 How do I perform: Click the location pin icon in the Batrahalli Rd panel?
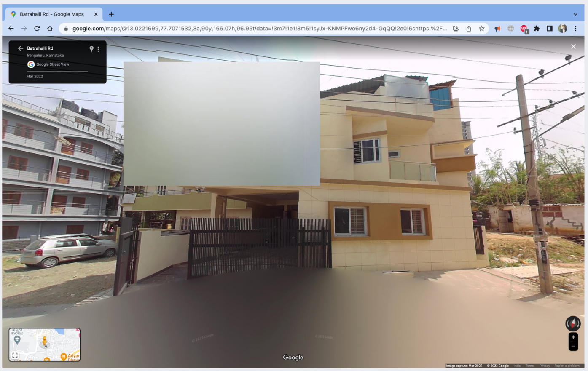coord(91,49)
